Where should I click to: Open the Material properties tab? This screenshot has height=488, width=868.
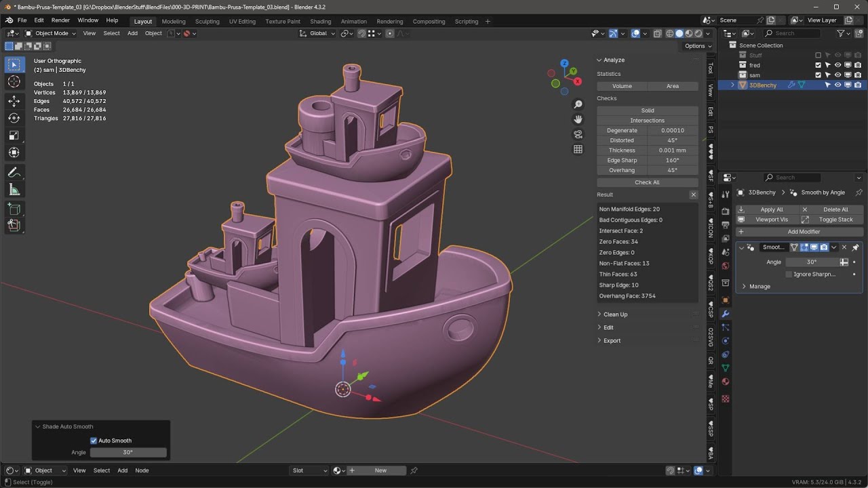(x=725, y=382)
